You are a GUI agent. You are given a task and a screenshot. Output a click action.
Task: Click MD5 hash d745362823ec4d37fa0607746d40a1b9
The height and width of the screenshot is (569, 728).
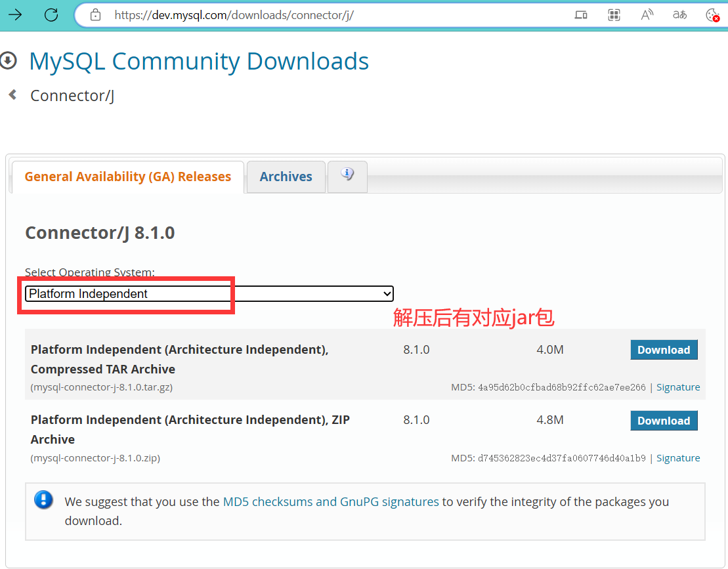562,458
